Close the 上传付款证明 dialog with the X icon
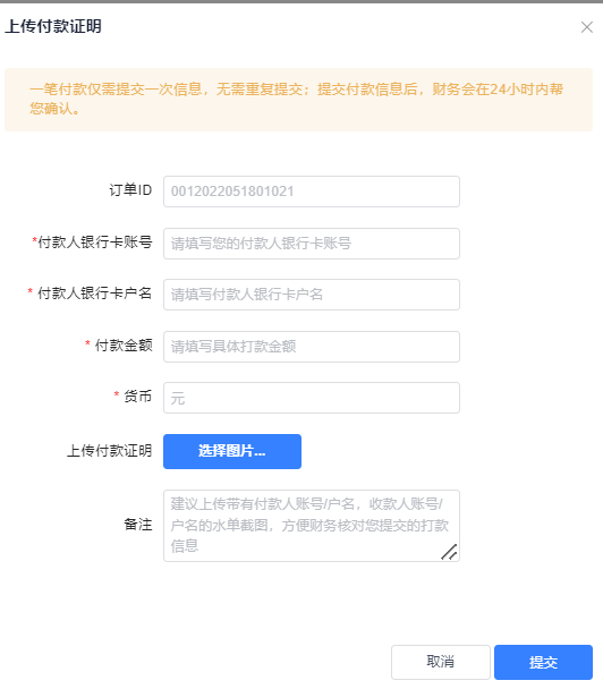Image resolution: width=604 pixels, height=690 pixels. pos(586,27)
